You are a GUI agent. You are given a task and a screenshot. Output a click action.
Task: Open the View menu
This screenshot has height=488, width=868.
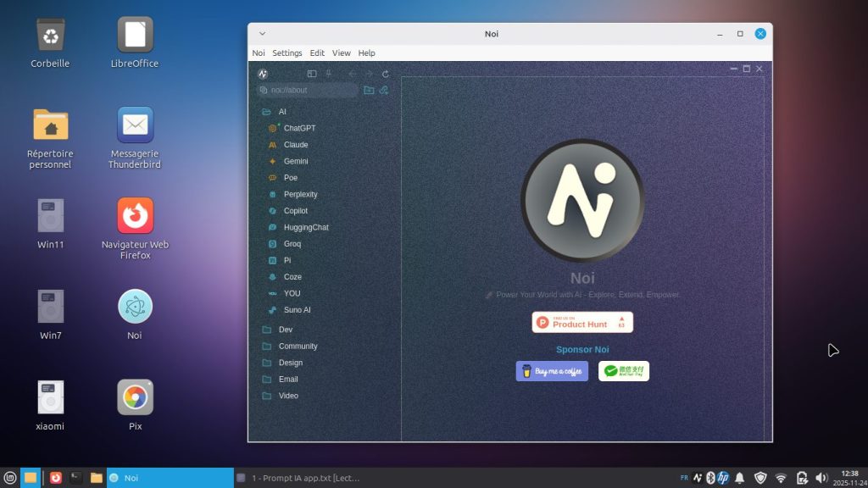(x=341, y=53)
